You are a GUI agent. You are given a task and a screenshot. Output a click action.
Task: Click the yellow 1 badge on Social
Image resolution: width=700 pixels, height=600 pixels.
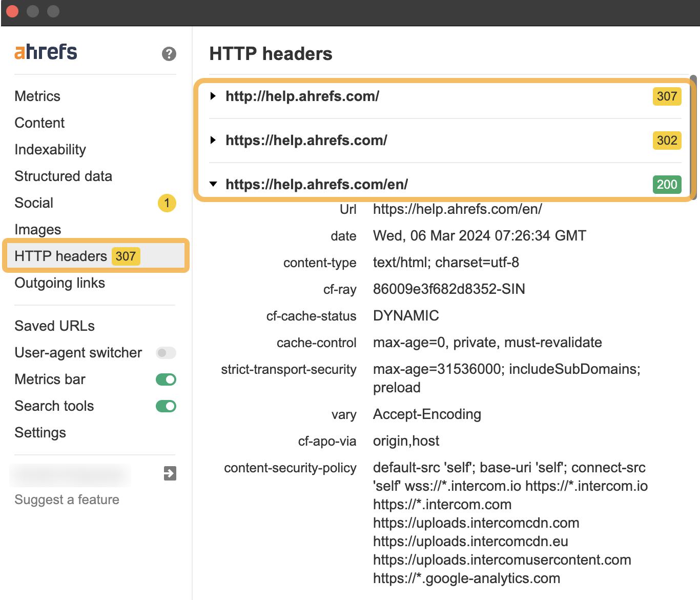[166, 203]
